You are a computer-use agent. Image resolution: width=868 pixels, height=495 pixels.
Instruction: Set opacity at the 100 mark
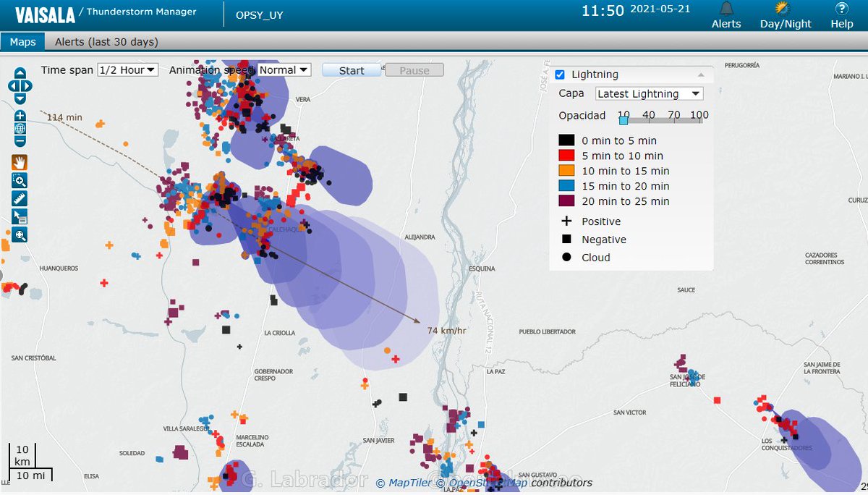click(699, 115)
